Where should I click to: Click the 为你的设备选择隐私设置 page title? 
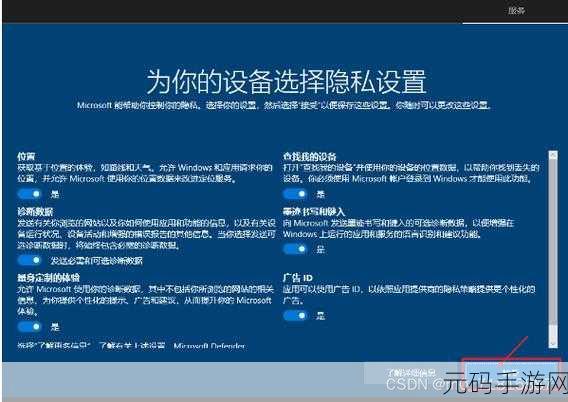click(x=286, y=82)
